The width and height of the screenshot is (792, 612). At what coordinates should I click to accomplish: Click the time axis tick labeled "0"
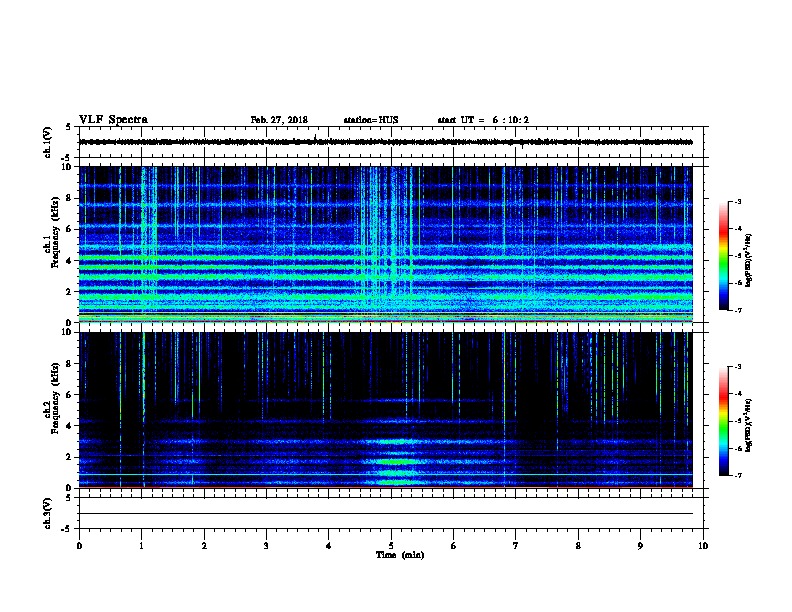click(x=79, y=545)
